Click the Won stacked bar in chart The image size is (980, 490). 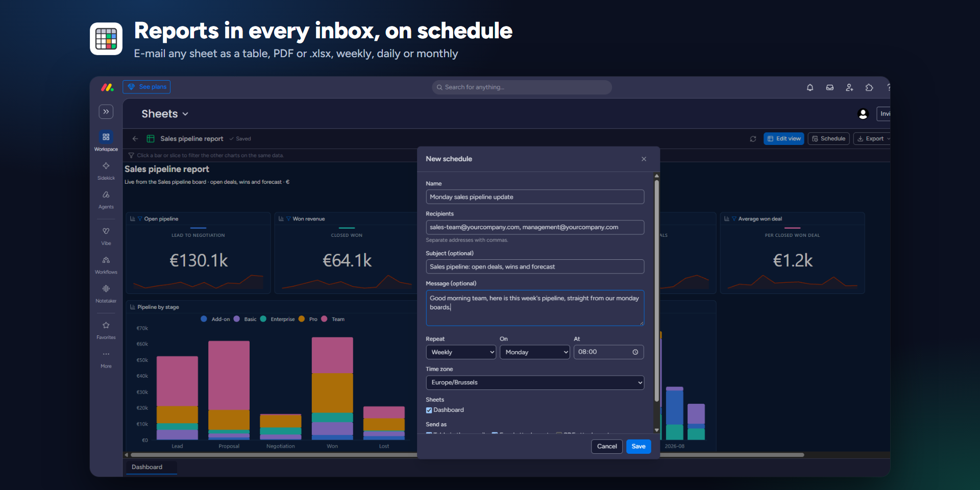click(x=332, y=388)
